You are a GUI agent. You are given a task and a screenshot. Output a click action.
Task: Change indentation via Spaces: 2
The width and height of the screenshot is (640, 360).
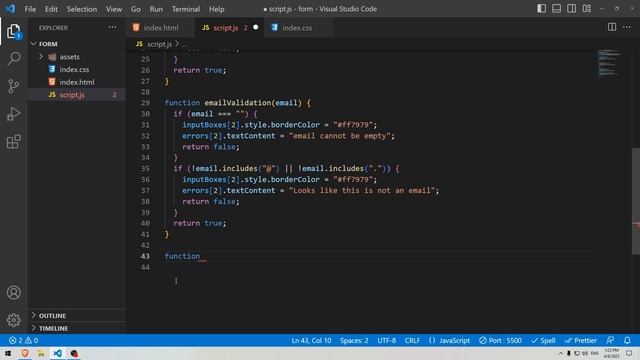pyautogui.click(x=354, y=340)
